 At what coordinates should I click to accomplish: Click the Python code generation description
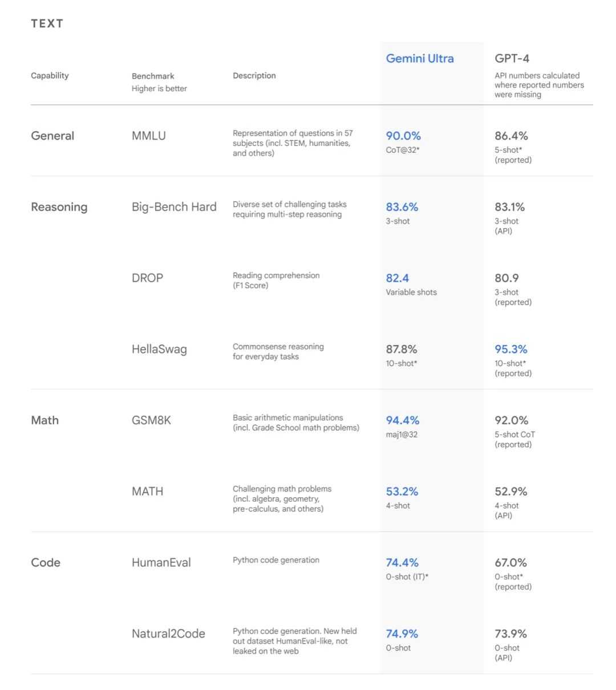(276, 560)
